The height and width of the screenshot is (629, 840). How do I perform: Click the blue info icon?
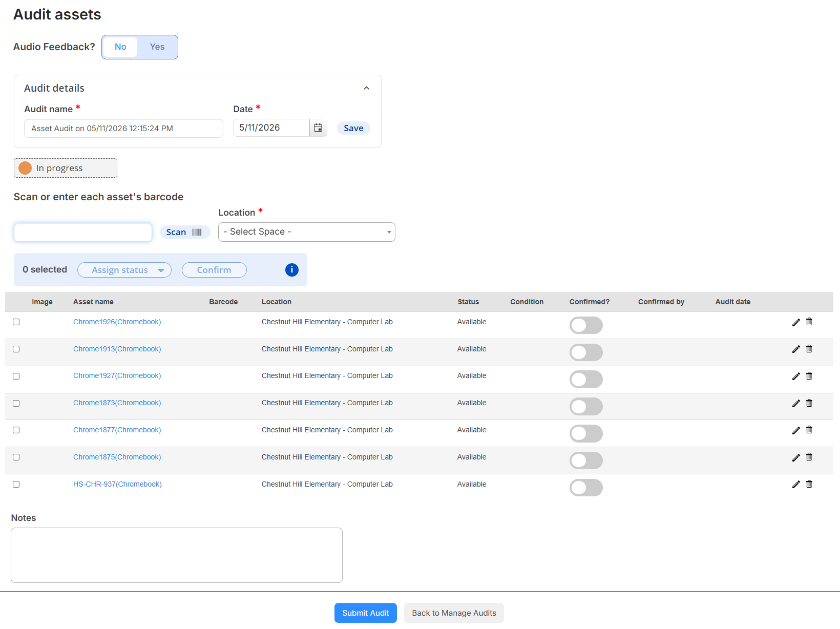tap(292, 270)
